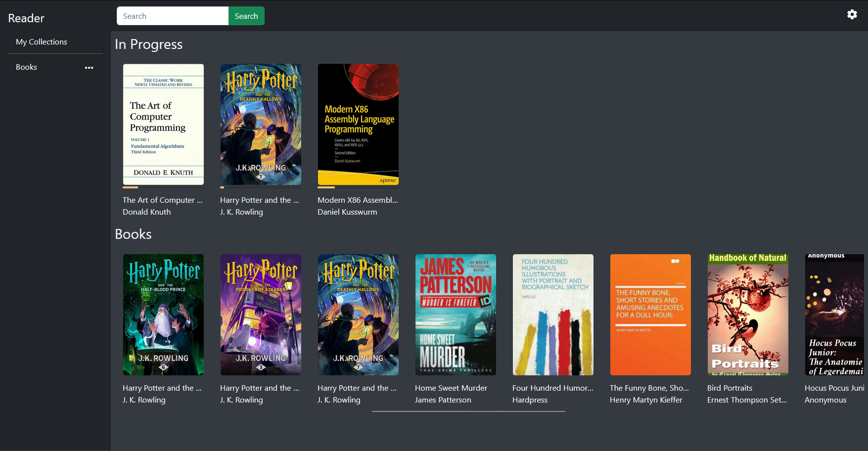Click "The Funny Bone, Sho..." title text
This screenshot has height=451, width=868.
click(x=649, y=388)
